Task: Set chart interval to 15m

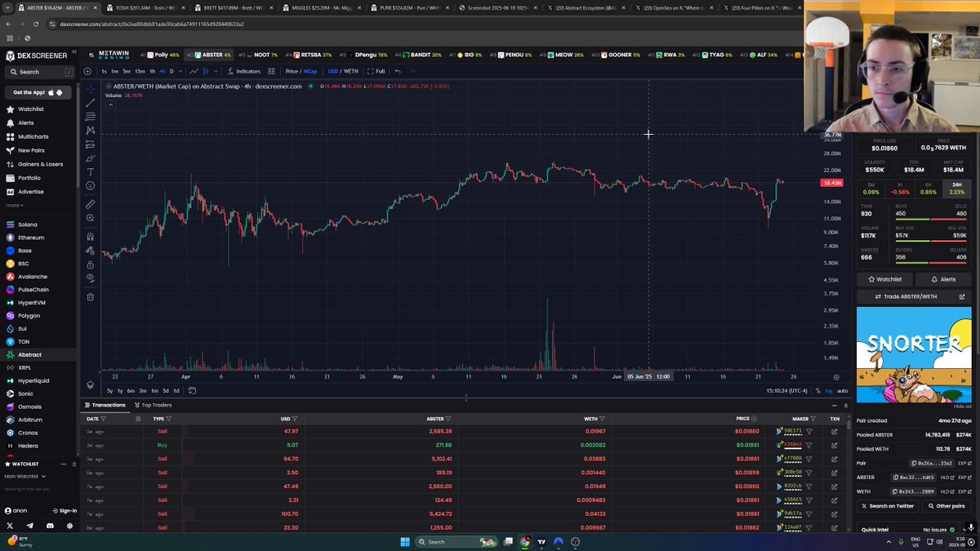Action: tap(140, 71)
